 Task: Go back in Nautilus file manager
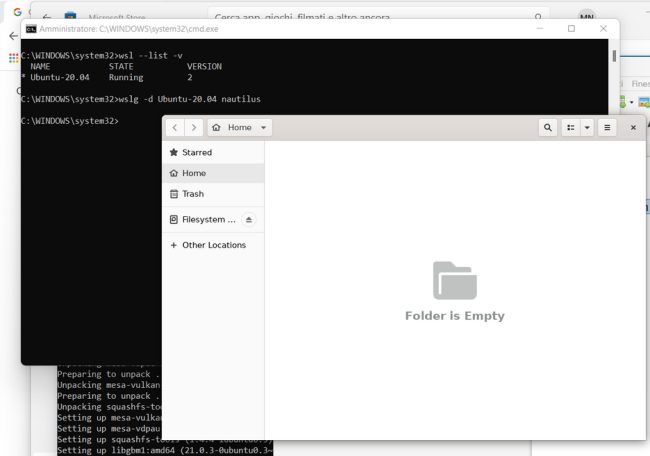pyautogui.click(x=175, y=128)
